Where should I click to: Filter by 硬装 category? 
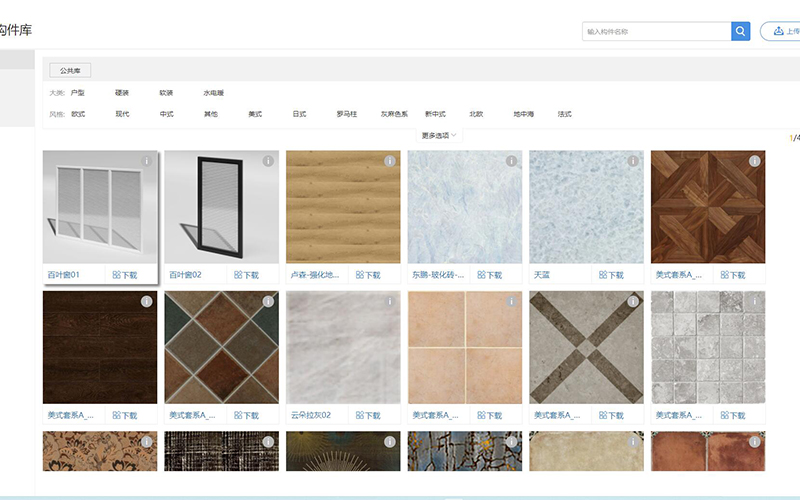[122, 93]
